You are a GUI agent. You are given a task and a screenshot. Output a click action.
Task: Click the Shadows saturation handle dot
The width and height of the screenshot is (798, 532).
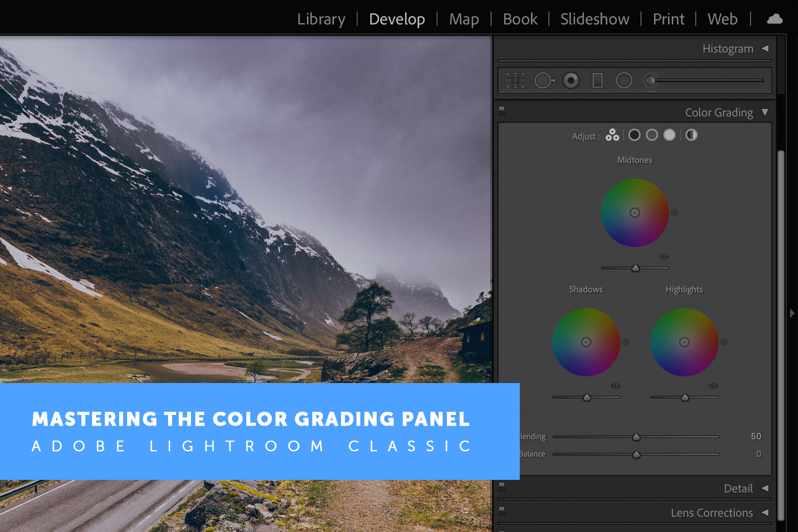(x=626, y=342)
